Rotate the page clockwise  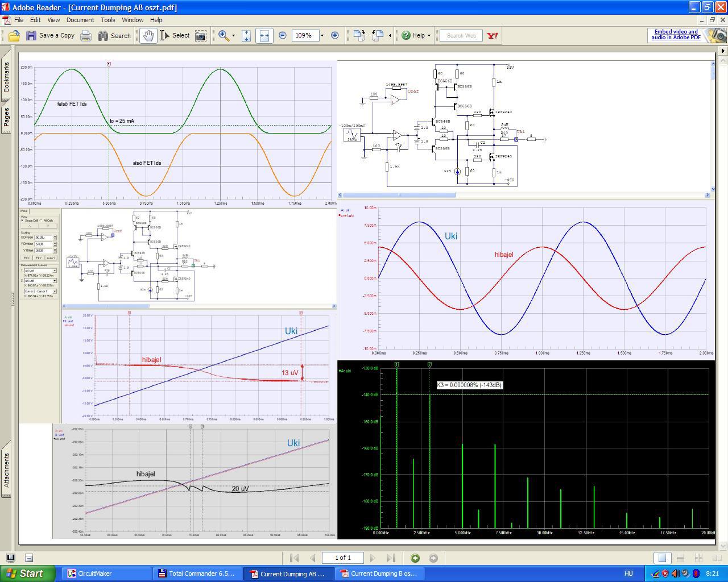(x=359, y=35)
